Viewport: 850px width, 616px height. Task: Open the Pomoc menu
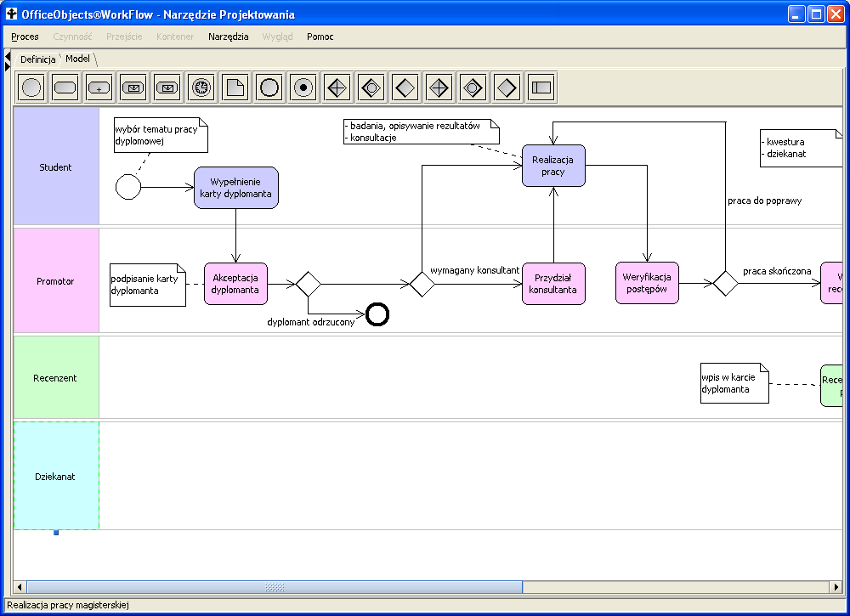click(320, 37)
